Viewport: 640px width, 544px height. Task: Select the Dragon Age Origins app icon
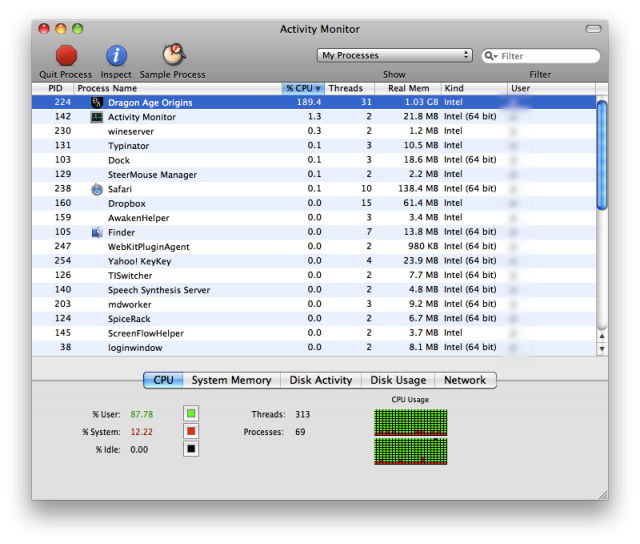pyautogui.click(x=96, y=102)
